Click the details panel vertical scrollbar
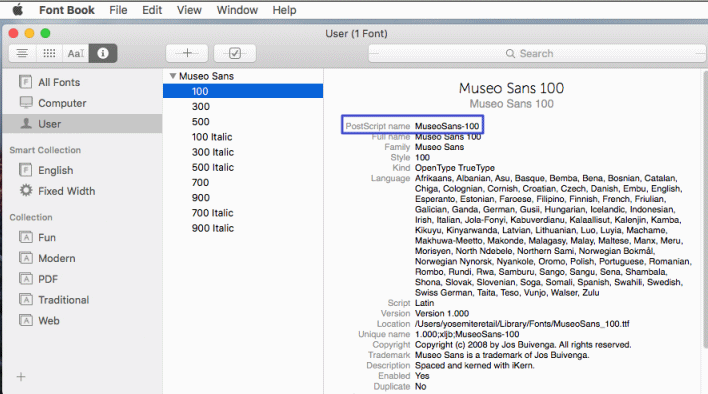This screenshot has width=708, height=394. [705, 209]
